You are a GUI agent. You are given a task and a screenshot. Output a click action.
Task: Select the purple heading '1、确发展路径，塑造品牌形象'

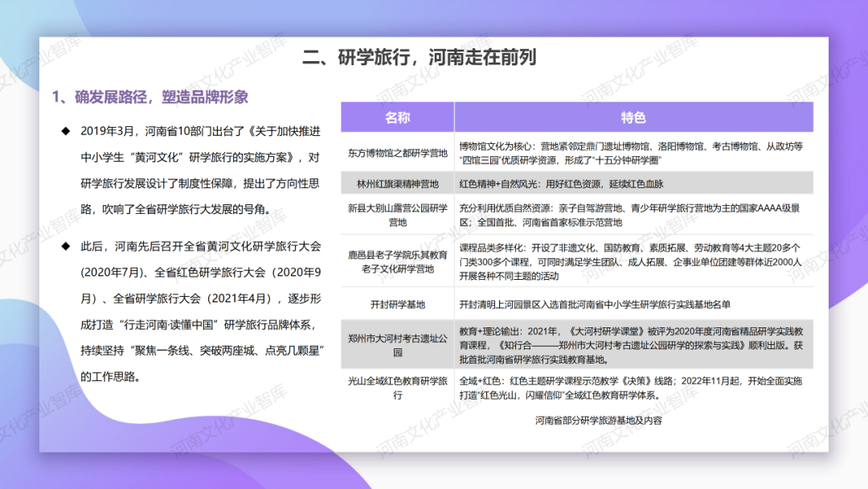tap(151, 98)
